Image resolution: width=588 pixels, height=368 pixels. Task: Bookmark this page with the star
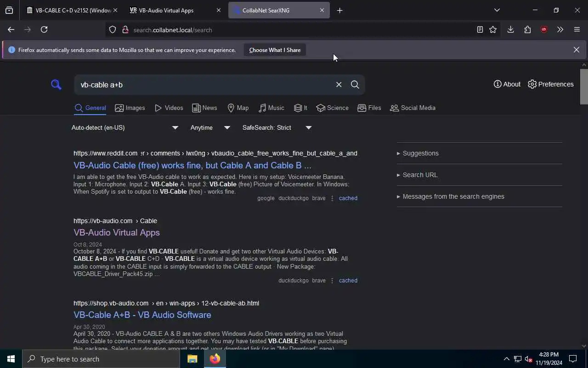click(x=493, y=29)
